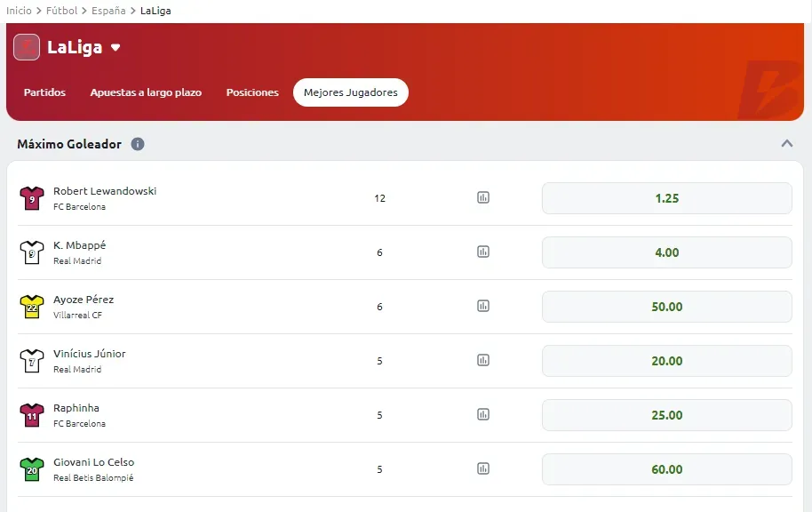This screenshot has height=512, width=812.
Task: Collapse the Máximo Goleador section
Action: click(x=787, y=143)
